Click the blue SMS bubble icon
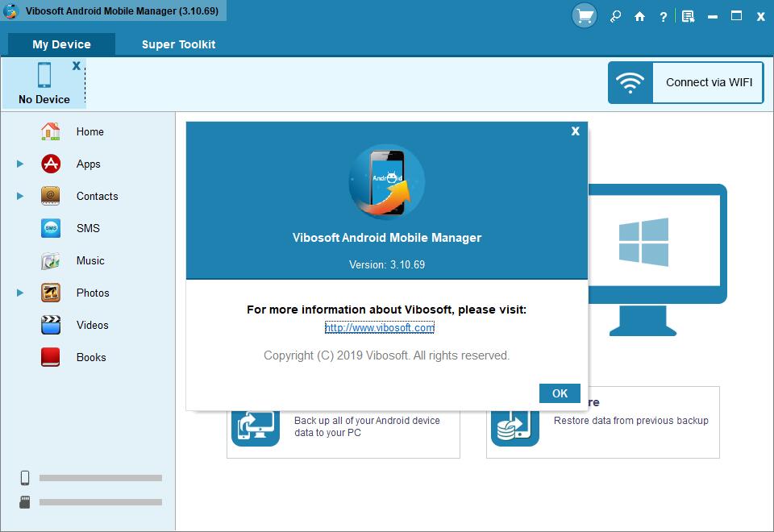This screenshot has width=774, height=532. 50,228
